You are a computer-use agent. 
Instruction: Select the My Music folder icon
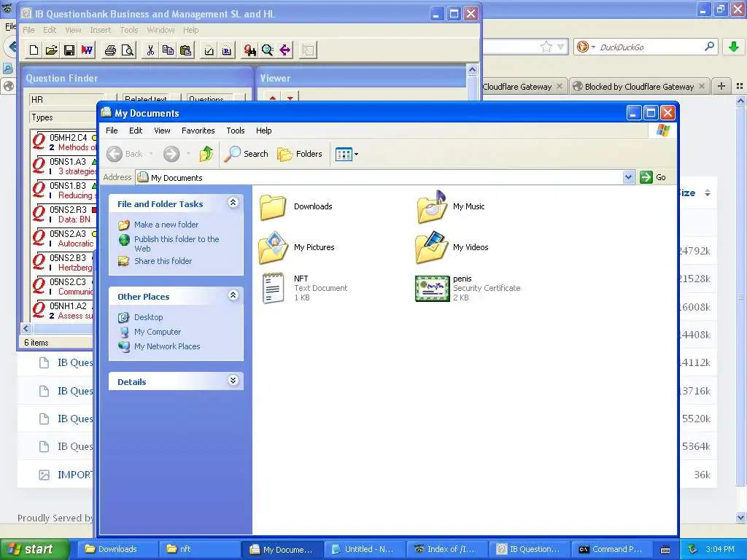tap(432, 207)
